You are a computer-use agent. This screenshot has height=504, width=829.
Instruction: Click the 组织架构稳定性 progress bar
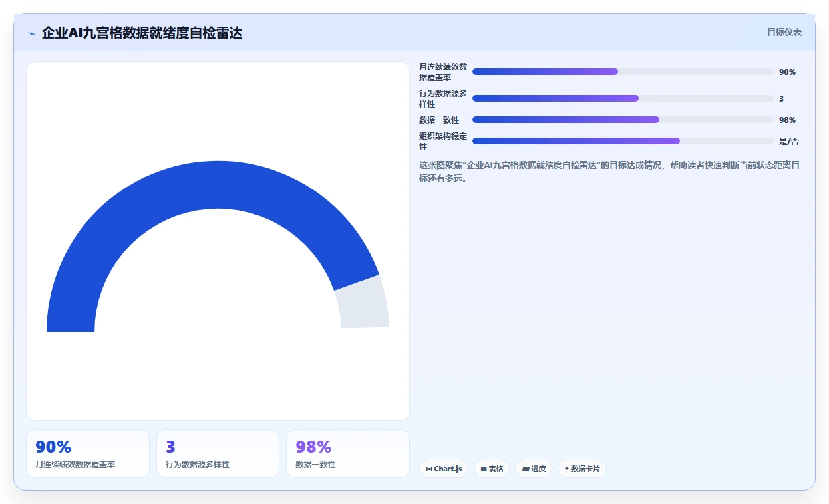(623, 141)
